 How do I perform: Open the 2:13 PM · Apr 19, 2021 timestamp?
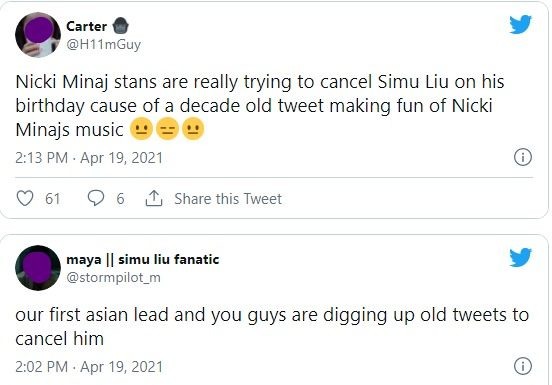[x=89, y=158]
